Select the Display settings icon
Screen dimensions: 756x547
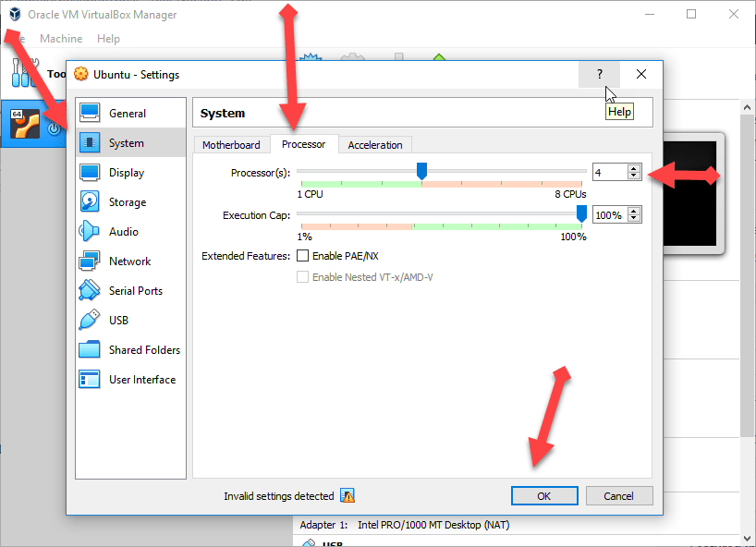[x=90, y=173]
